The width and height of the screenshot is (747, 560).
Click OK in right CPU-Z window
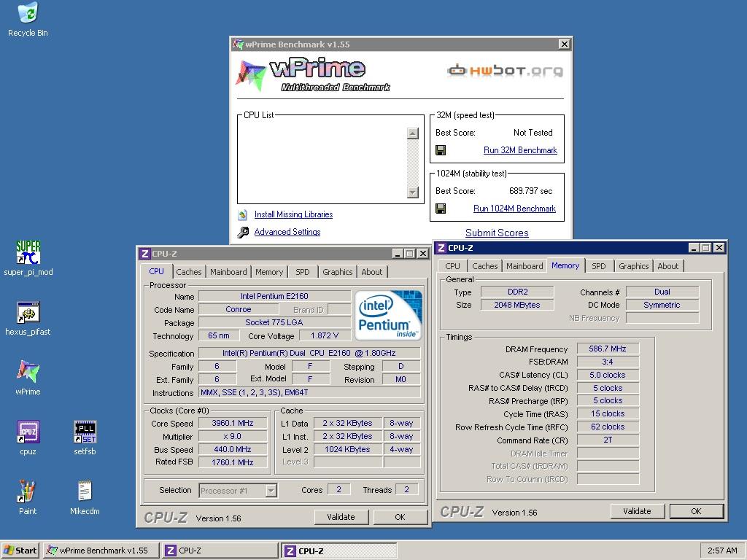tap(696, 511)
